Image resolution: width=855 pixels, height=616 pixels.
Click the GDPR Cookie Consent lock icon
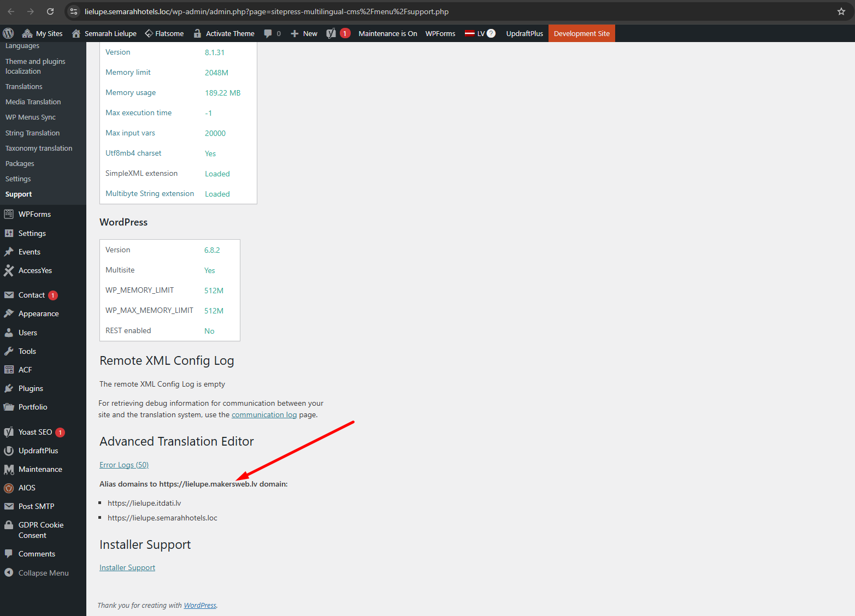(9, 525)
